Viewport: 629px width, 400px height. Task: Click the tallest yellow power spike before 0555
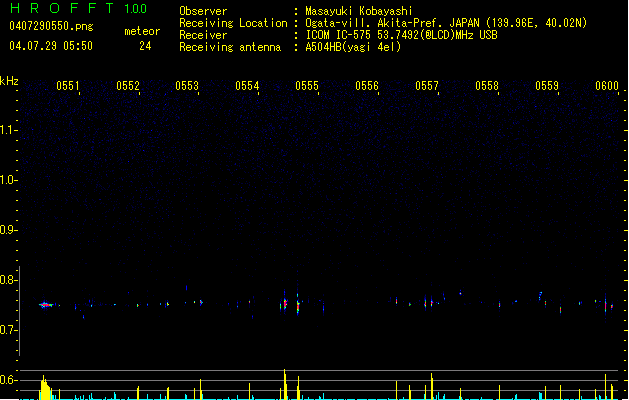(285, 384)
